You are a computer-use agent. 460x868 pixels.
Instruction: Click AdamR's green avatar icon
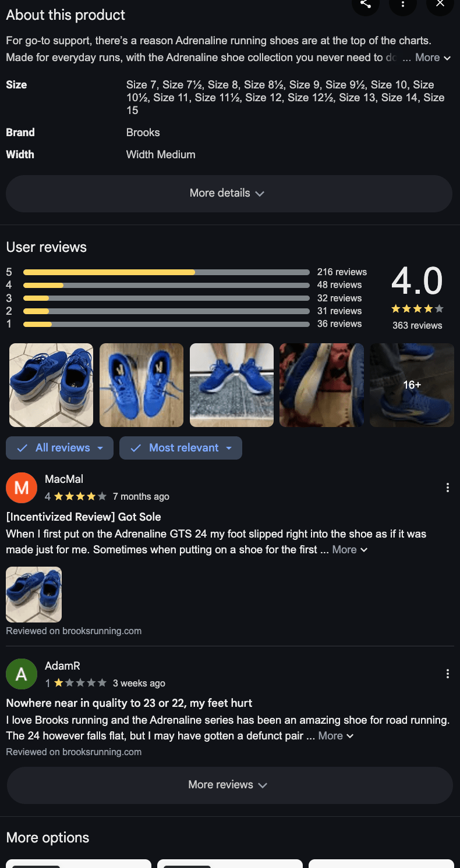tap(22, 674)
